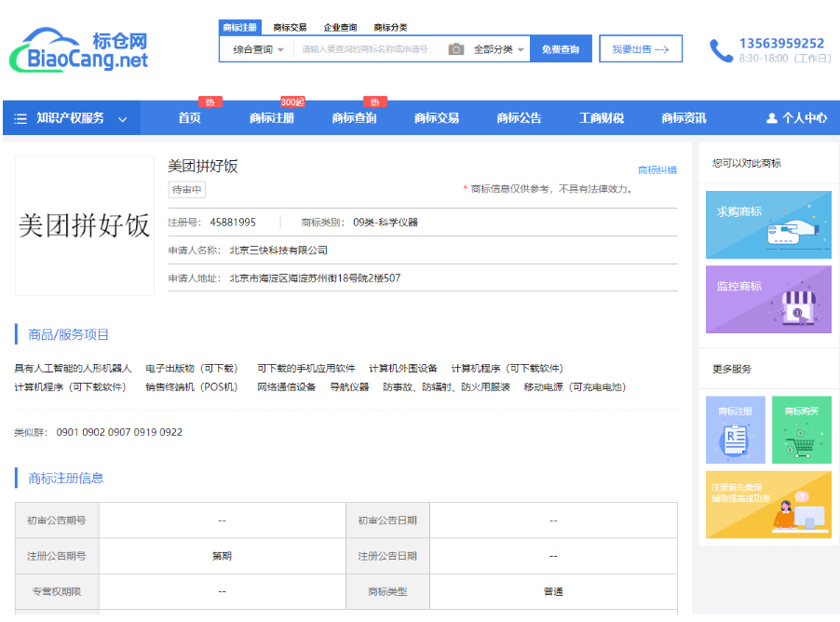Open 商标查询 in the navigation bar
The width and height of the screenshot is (840, 622).
[354, 118]
